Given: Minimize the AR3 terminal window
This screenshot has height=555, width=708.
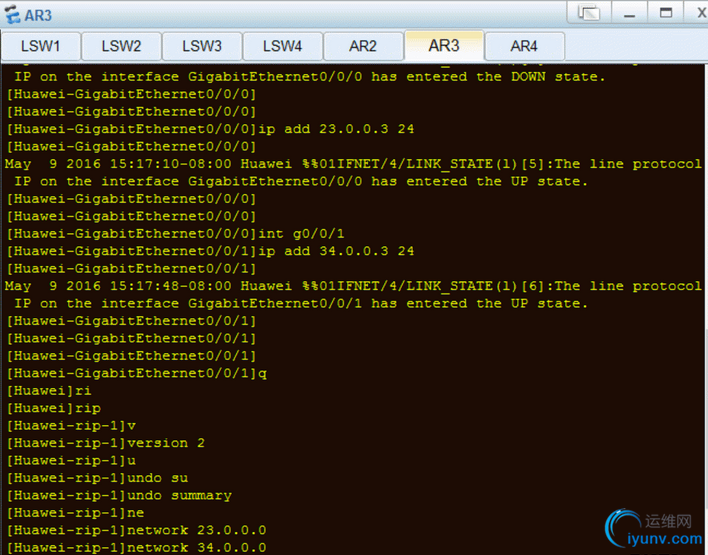Looking at the screenshot, I should 629,12.
